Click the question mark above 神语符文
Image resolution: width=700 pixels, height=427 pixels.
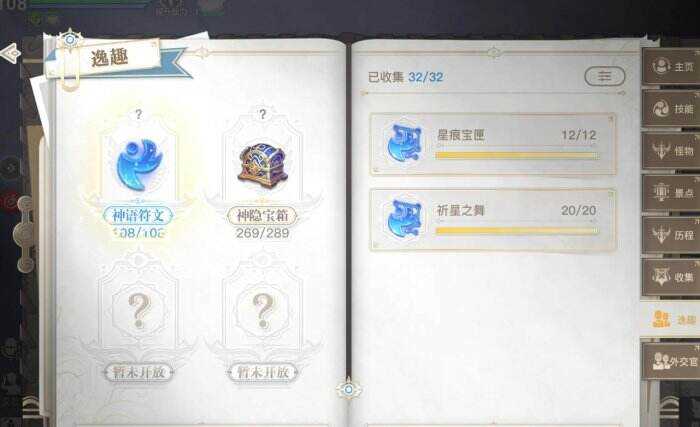point(138,114)
